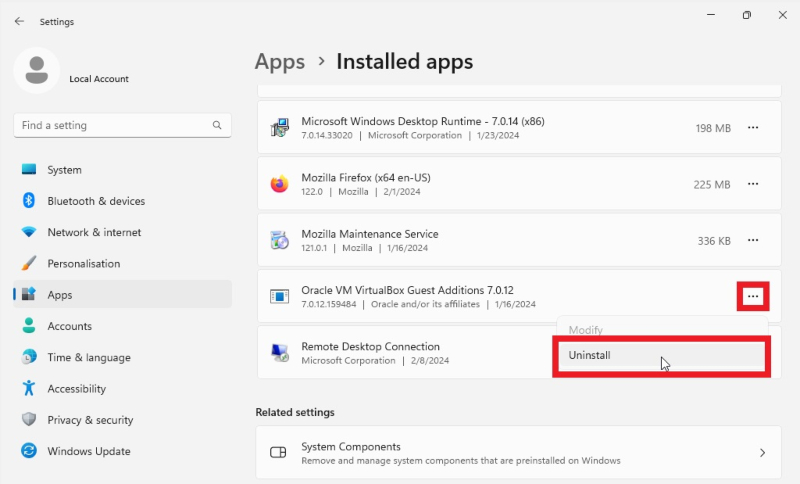Click the 336 KB size value
This screenshot has width=800, height=484.
(714, 240)
